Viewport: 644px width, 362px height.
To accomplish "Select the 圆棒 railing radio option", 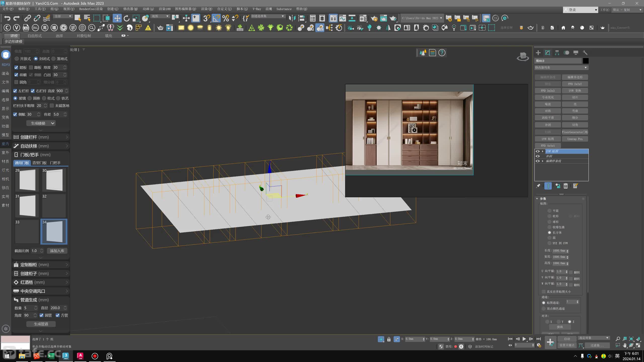I will tap(30, 98).
